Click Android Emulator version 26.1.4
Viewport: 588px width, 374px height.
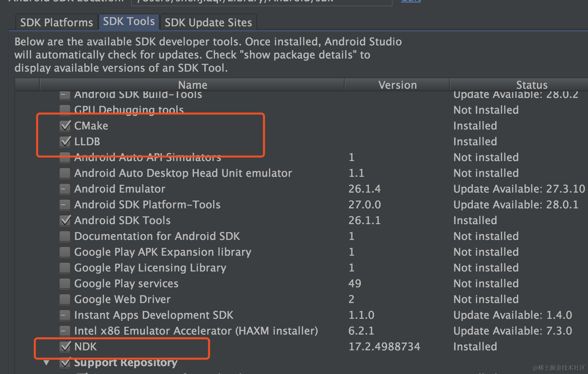[364, 189]
